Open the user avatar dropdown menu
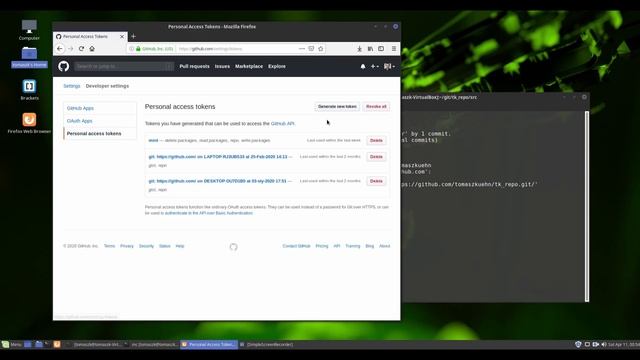Screen dimensions: 640x360 click(389, 66)
